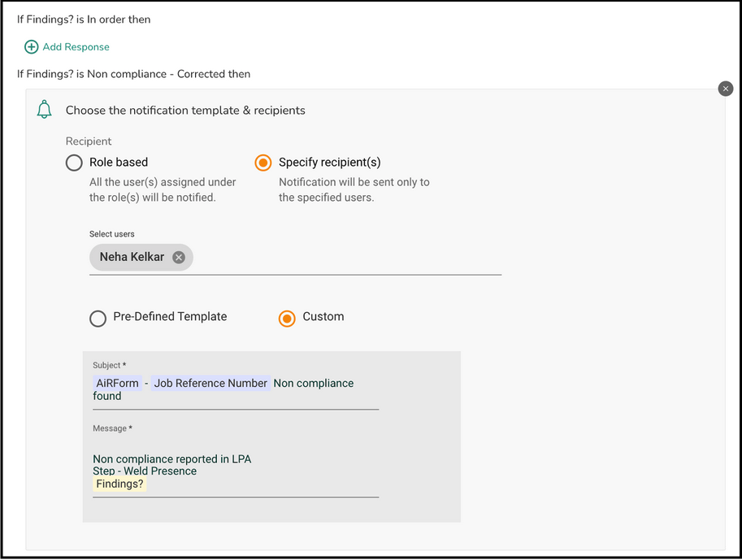Screen dimensions: 742x560
Task: Click the AiRForm tag in Subject
Action: coord(117,383)
